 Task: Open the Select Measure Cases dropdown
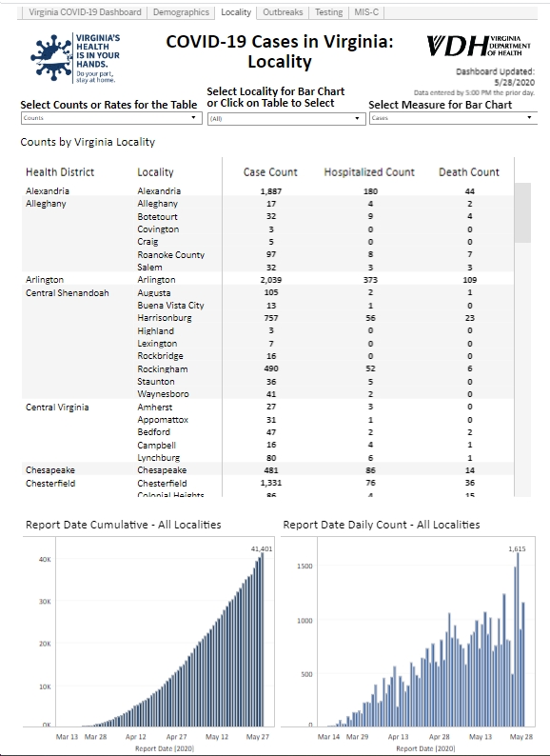click(453, 118)
